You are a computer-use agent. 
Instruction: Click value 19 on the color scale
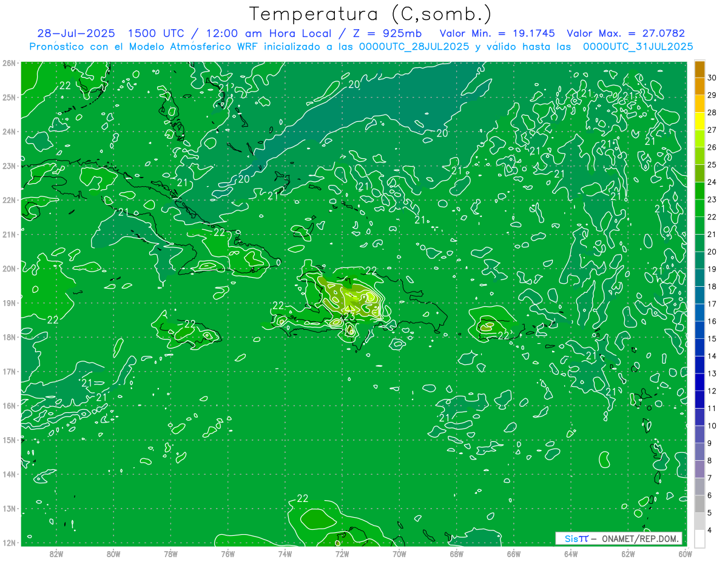point(712,269)
